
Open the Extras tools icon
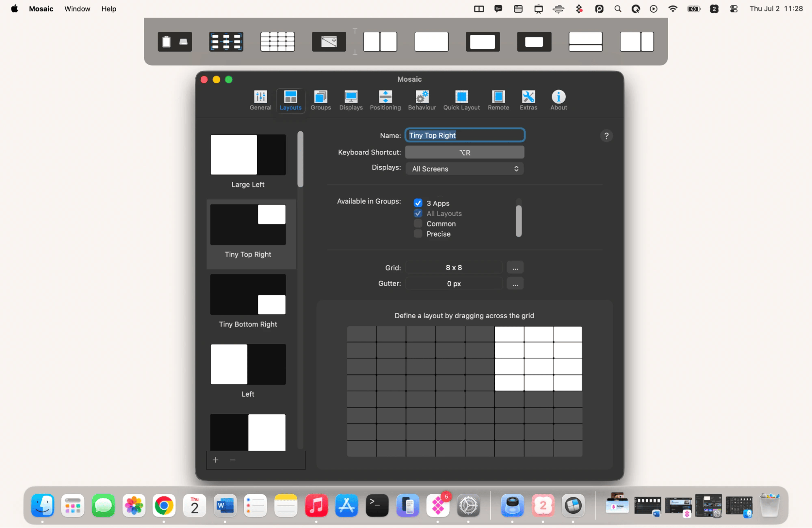[x=528, y=100]
